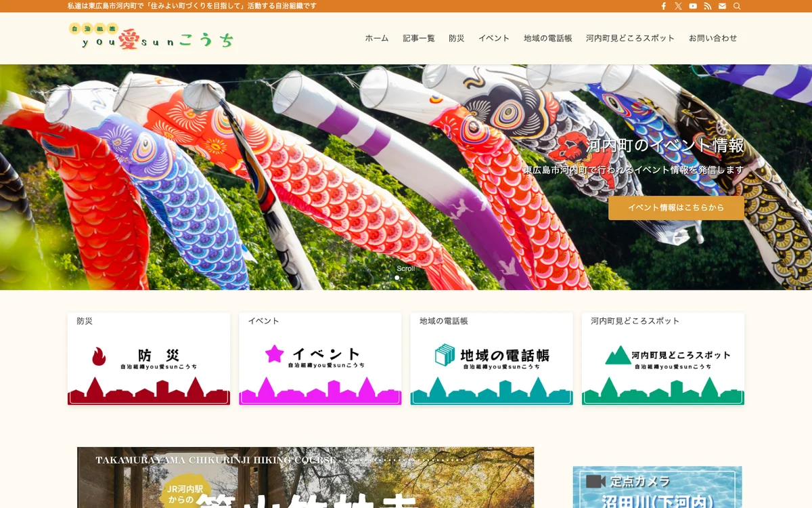Click the 防災 card title text
812x508 pixels.
(x=85, y=321)
